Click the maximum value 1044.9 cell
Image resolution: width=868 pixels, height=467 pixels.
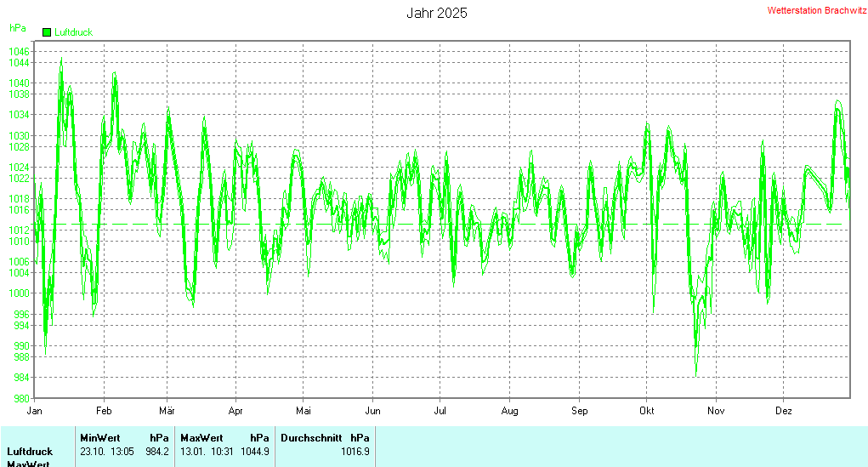[255, 452]
